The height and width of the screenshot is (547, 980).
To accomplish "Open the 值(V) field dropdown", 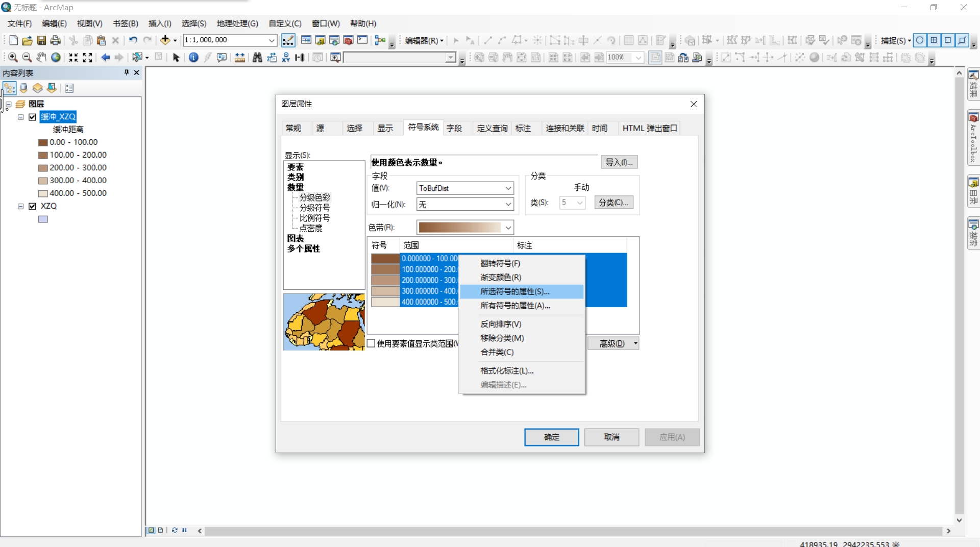I will (508, 188).
